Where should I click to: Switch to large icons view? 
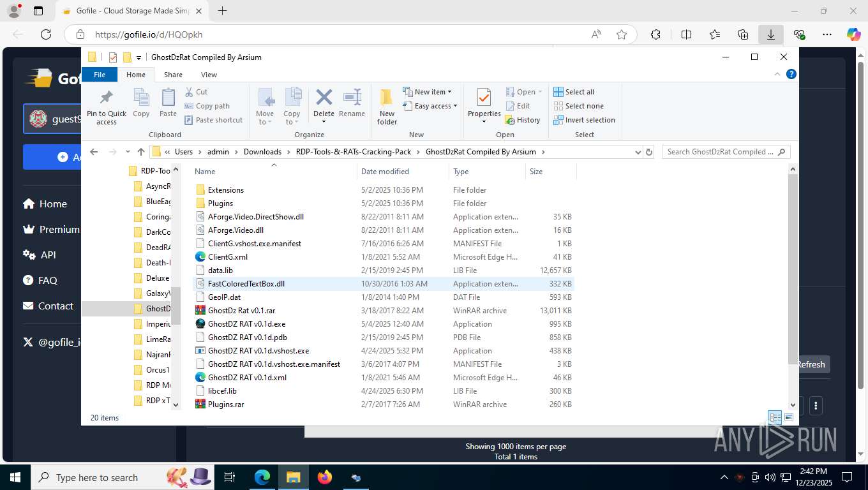click(789, 418)
